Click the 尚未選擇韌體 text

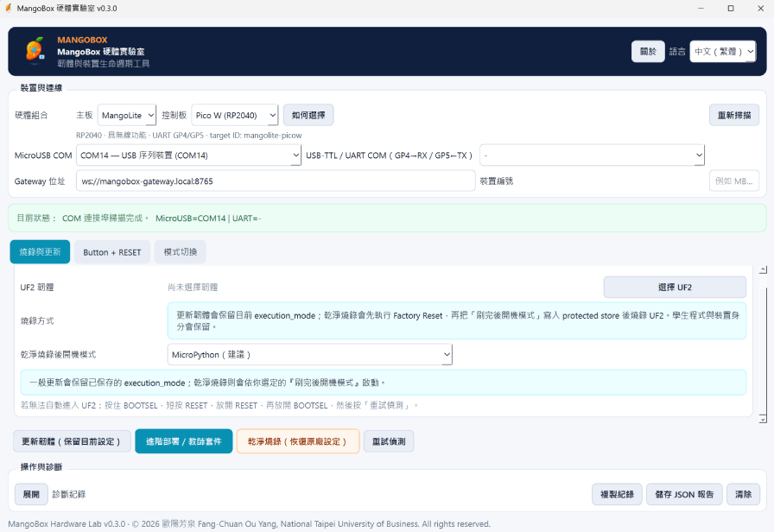coord(193,288)
